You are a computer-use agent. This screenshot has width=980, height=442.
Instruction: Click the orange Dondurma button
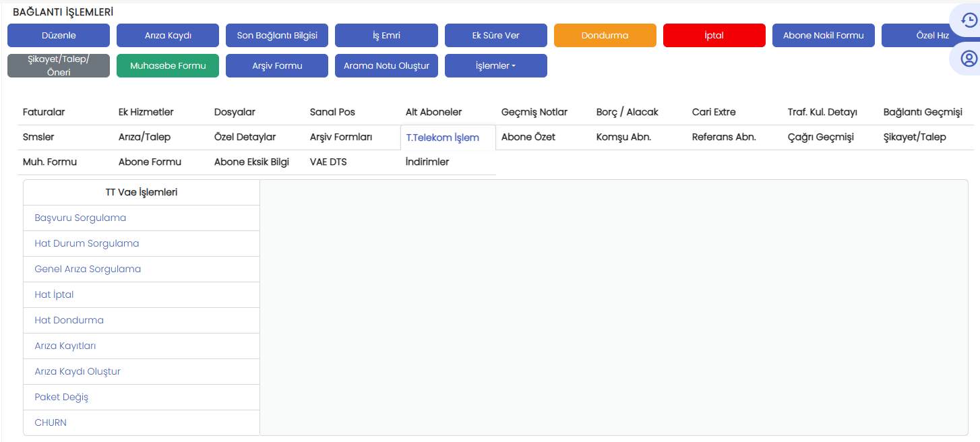pyautogui.click(x=605, y=36)
